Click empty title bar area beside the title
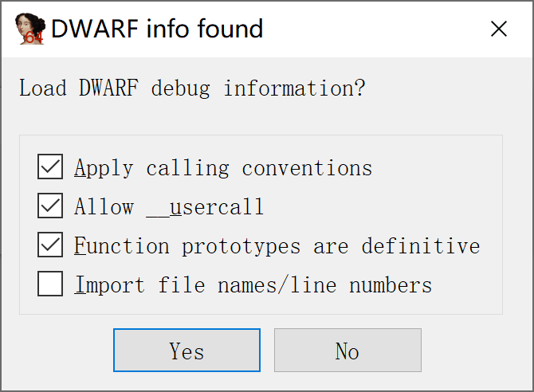 (x=367, y=29)
